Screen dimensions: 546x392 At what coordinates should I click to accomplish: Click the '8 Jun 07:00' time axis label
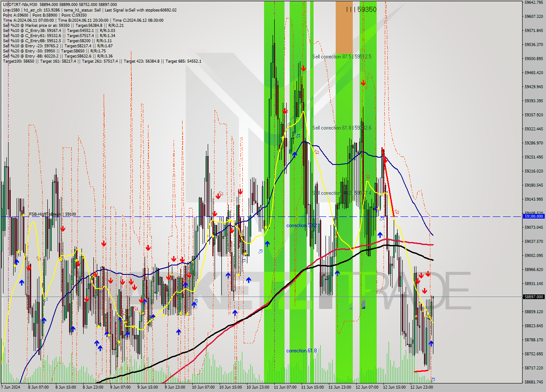38,387
